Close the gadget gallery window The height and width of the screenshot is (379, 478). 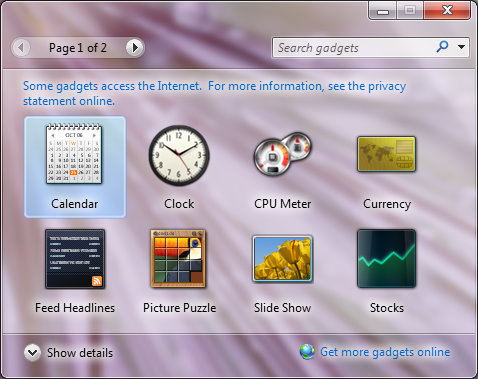tap(447, 11)
